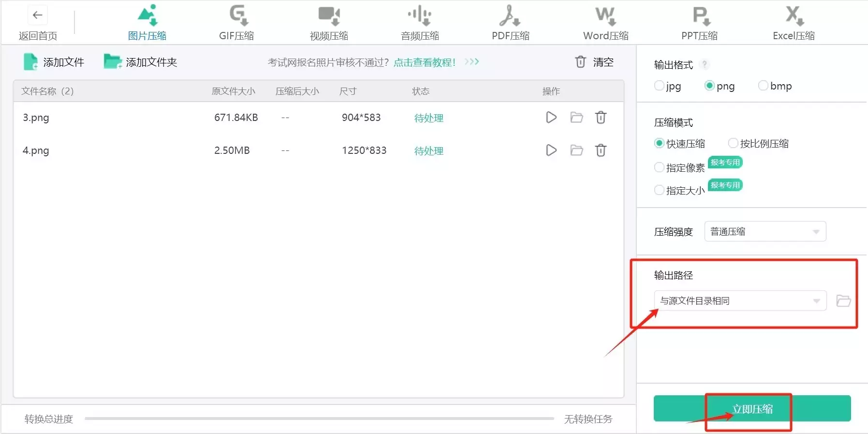Browse output folder with the folder icon

[x=843, y=300]
